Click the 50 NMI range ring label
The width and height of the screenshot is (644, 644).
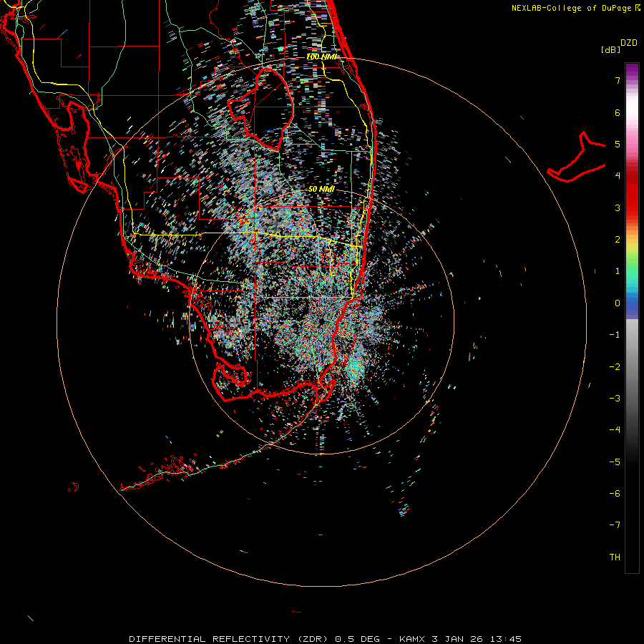tap(321, 189)
